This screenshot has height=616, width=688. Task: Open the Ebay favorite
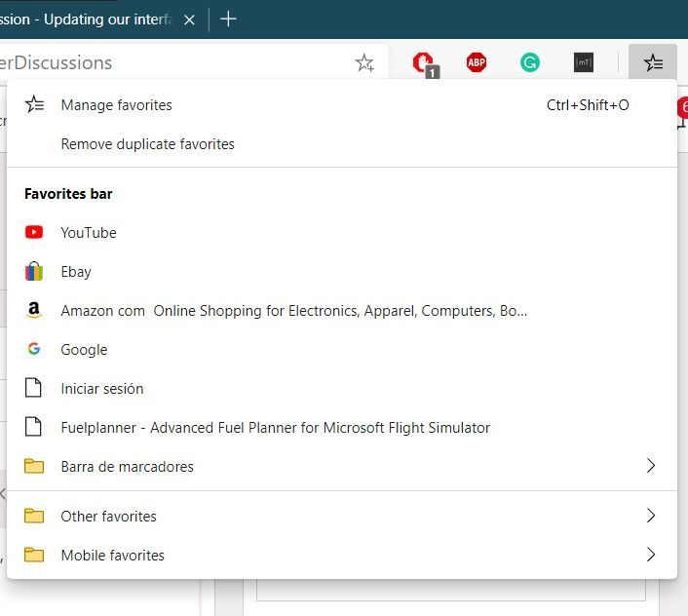point(342,272)
